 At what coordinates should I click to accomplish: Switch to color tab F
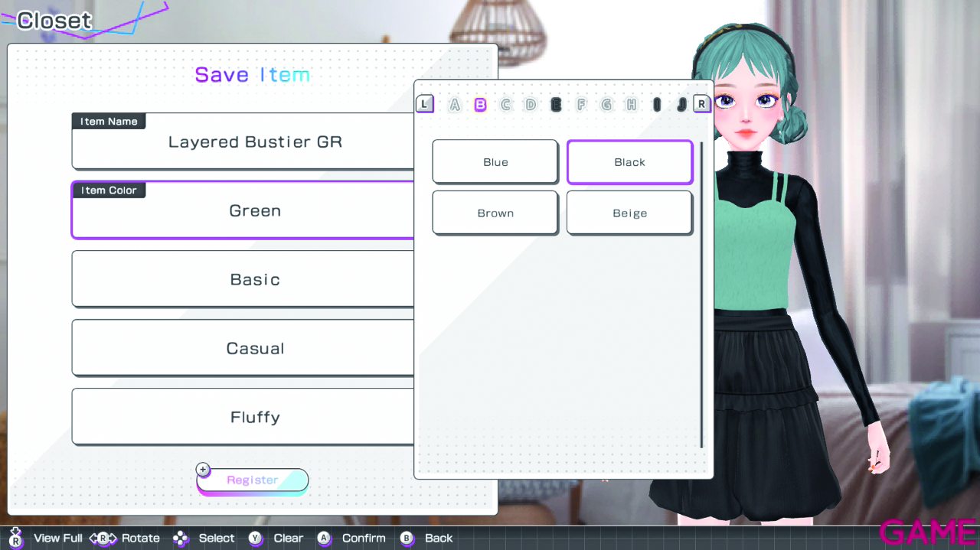coord(581,105)
